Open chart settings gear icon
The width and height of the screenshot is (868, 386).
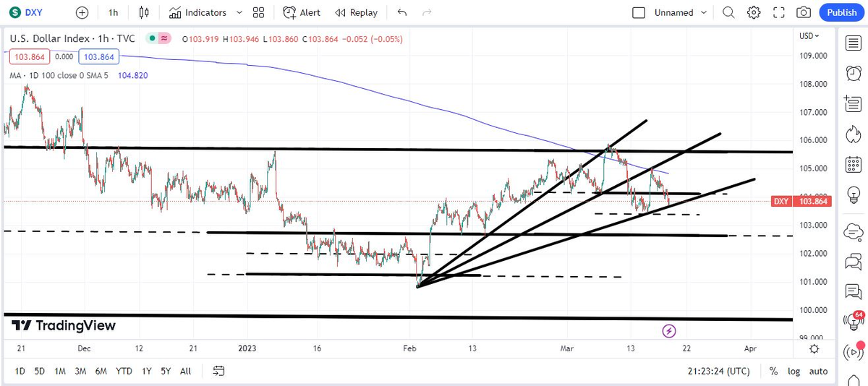(754, 12)
